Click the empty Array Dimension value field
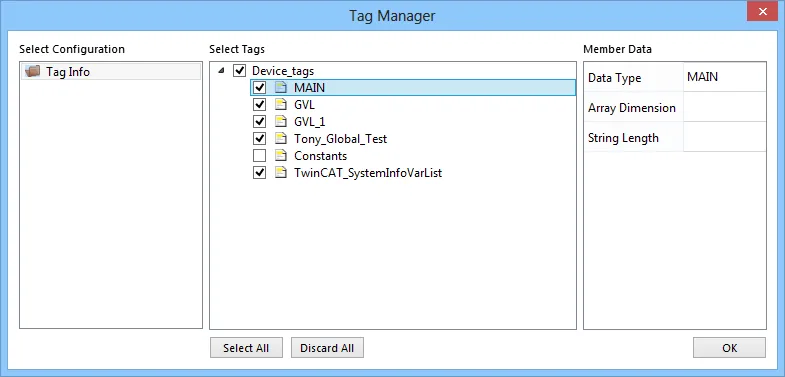Viewport: 785px width, 377px height. tap(724, 107)
